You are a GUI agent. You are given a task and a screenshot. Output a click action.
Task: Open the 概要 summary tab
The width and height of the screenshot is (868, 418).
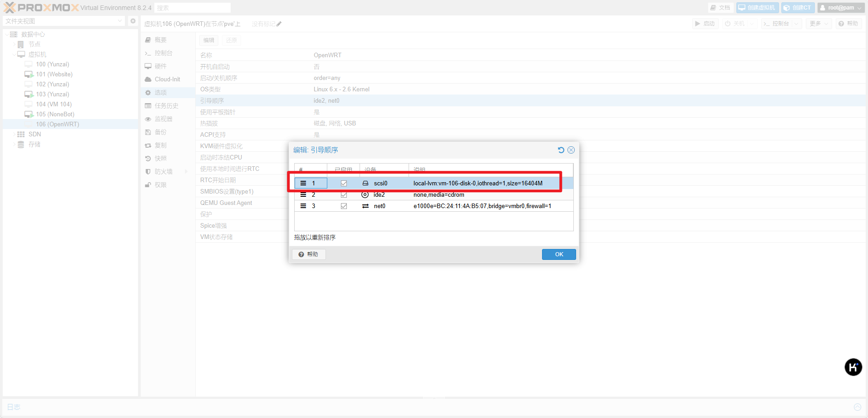[x=168, y=40]
